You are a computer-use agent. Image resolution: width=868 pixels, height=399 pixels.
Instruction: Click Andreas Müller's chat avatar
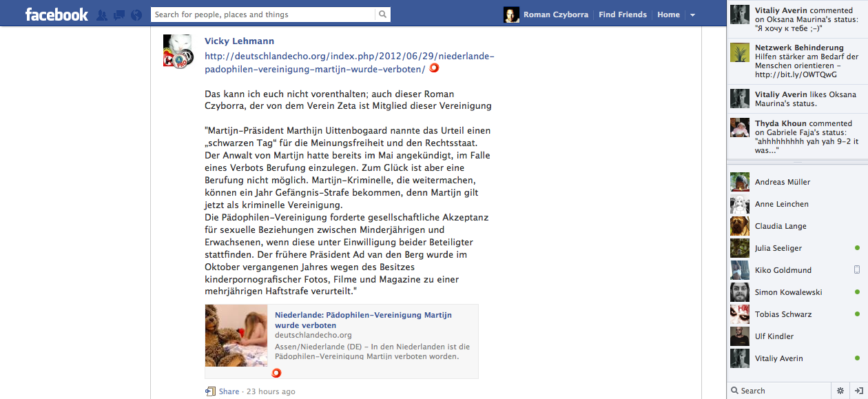(740, 182)
